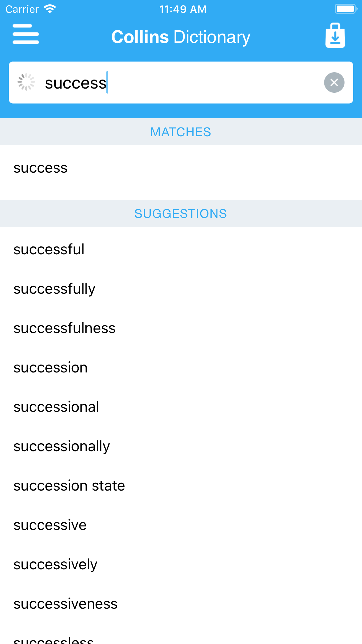Open the 'succession state' entry

point(181,486)
